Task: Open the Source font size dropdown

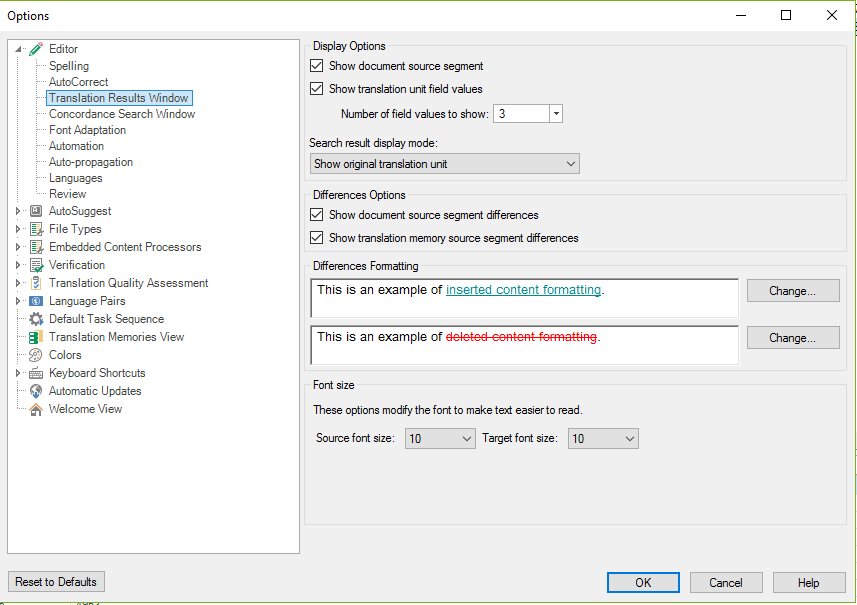Action: (x=439, y=439)
